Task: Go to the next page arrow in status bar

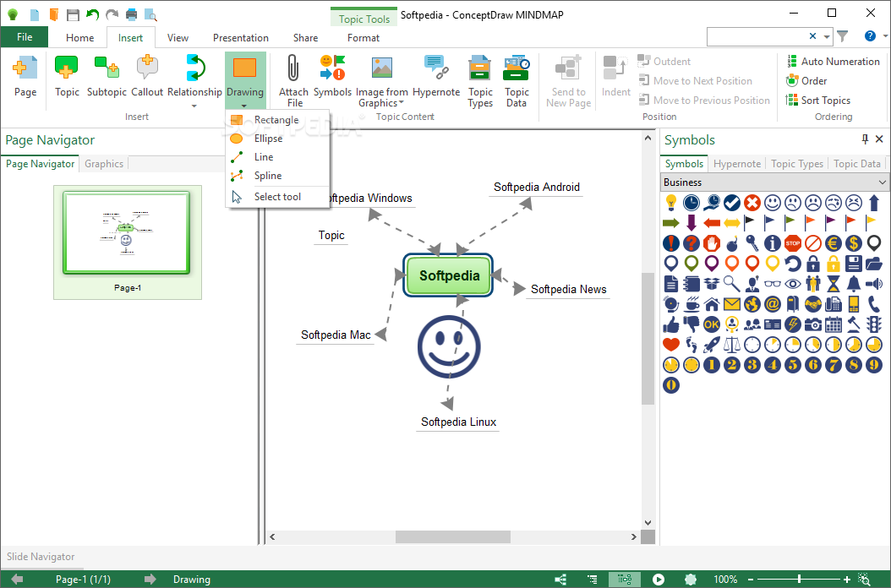Action: [150, 579]
